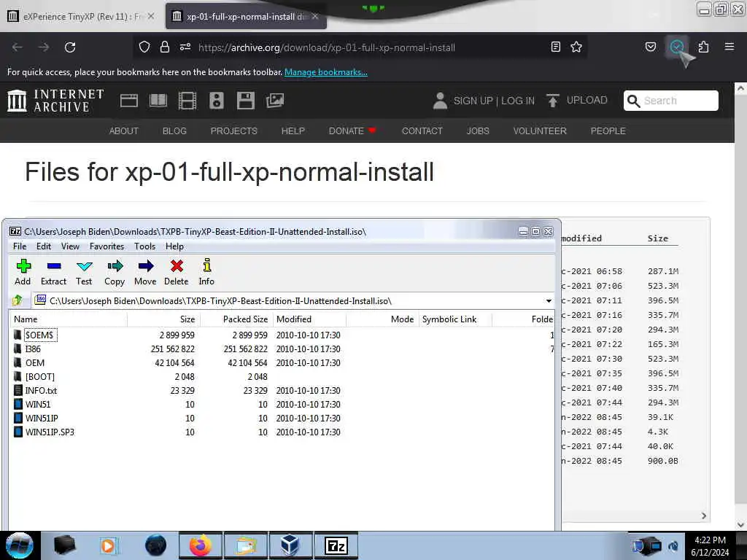Click the LOG IN link

pos(518,101)
